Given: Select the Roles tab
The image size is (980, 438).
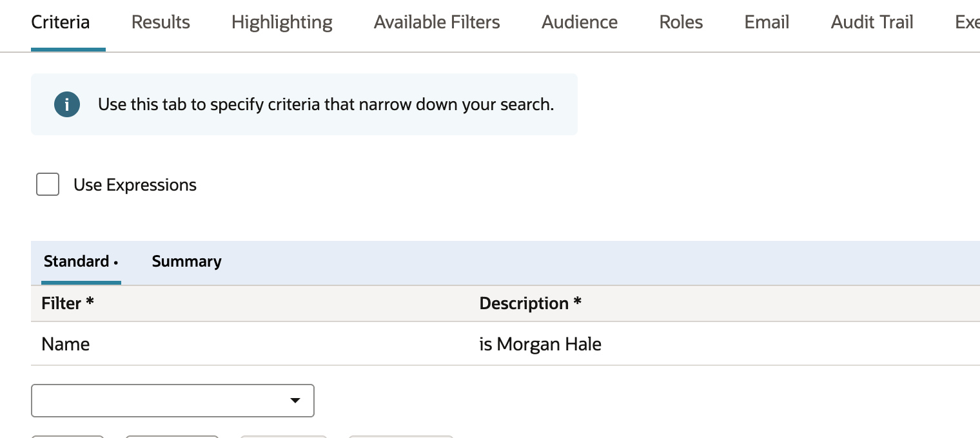Looking at the screenshot, I should [x=681, y=23].
